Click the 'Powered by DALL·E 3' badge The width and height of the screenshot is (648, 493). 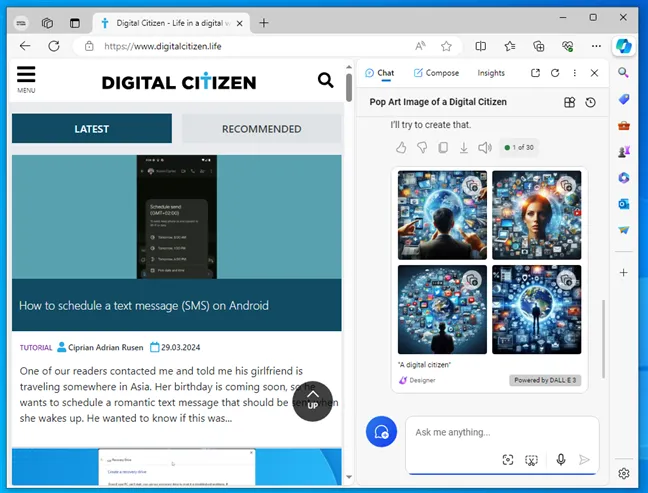545,380
